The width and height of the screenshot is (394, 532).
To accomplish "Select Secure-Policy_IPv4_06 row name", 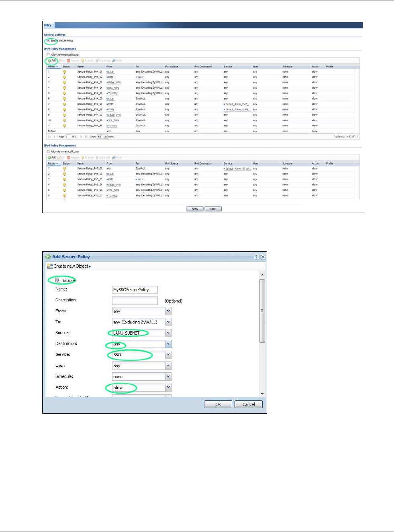I will (90, 99).
